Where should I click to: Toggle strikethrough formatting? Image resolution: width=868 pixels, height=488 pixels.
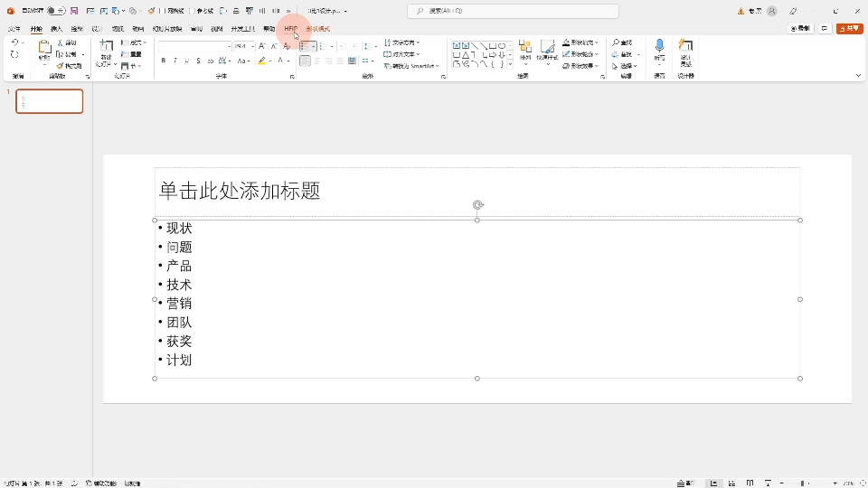coord(210,61)
